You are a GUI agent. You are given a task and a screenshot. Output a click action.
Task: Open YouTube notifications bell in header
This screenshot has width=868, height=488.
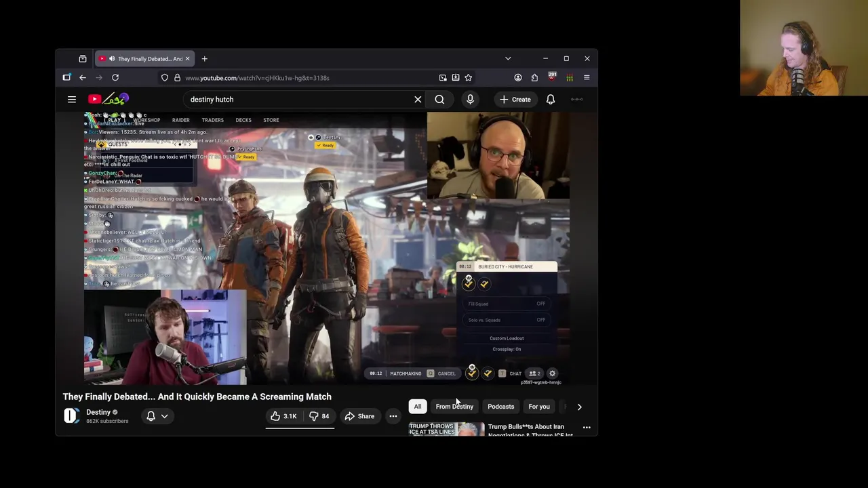pos(551,100)
